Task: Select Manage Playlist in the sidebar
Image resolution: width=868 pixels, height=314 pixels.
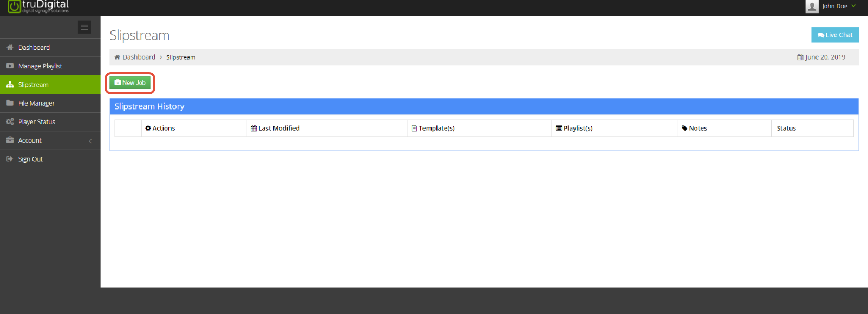Action: (41, 66)
